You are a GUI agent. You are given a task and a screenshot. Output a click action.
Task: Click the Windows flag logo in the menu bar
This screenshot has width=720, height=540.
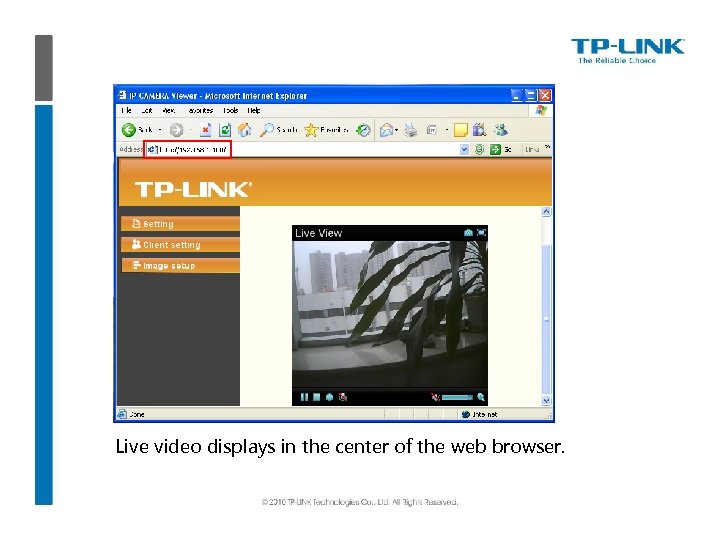(x=541, y=111)
